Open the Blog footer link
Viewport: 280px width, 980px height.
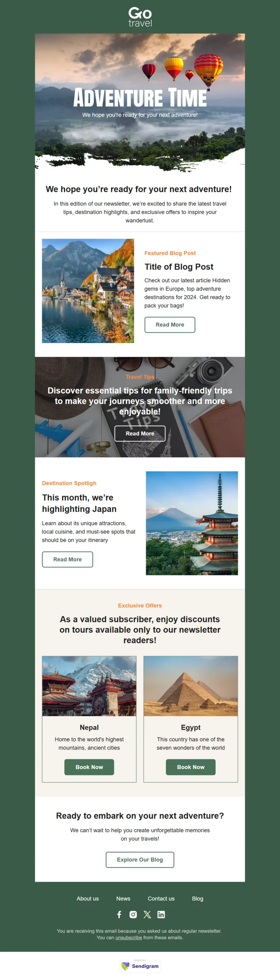coord(198,898)
